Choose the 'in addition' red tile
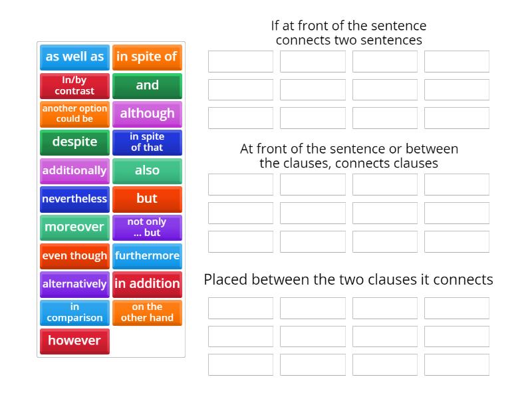The image size is (532, 399). 147,285
